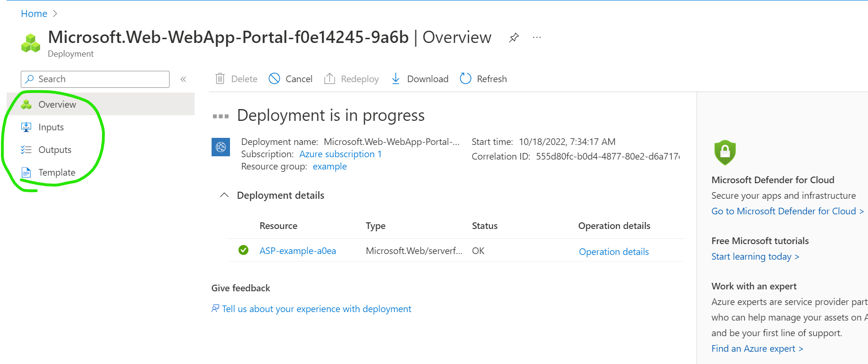868x364 pixels.
Task: Click the Cancel circle icon
Action: [x=274, y=78]
